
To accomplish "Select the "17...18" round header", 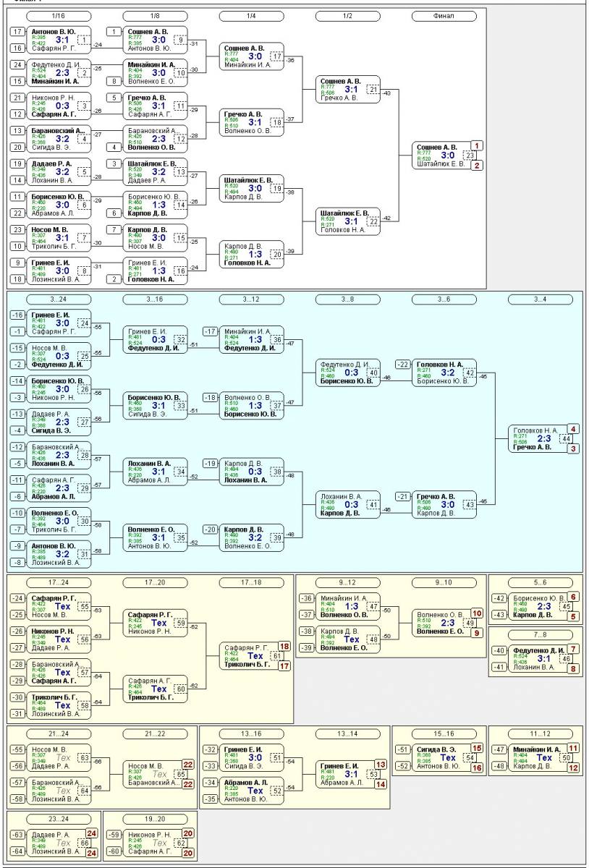I will coord(251,582).
